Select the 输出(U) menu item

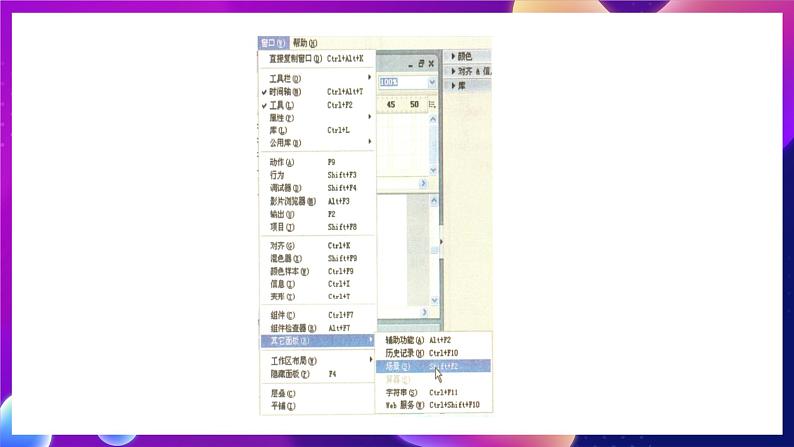click(317, 214)
